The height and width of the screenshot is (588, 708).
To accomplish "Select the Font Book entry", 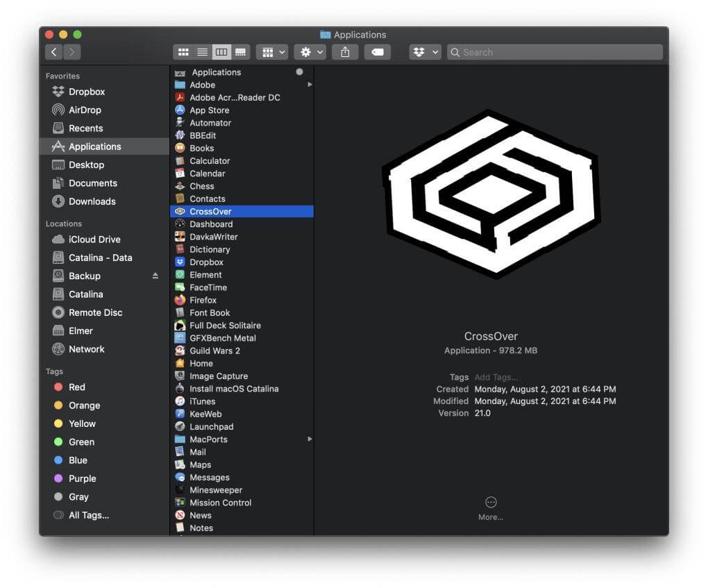I will pyautogui.click(x=242, y=312).
